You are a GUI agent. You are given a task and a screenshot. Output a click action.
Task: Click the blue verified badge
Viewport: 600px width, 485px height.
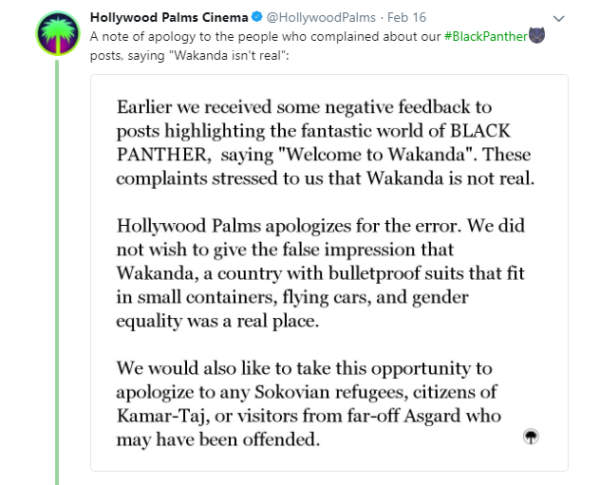256,18
